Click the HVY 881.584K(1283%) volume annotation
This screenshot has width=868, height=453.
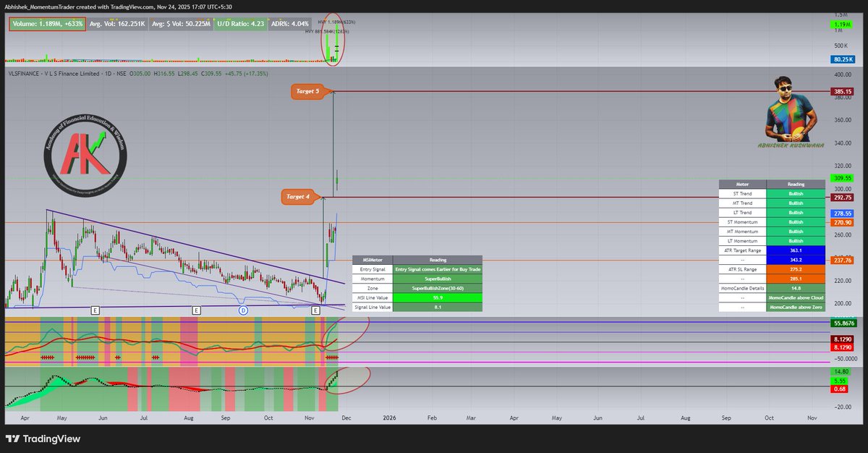click(x=326, y=32)
